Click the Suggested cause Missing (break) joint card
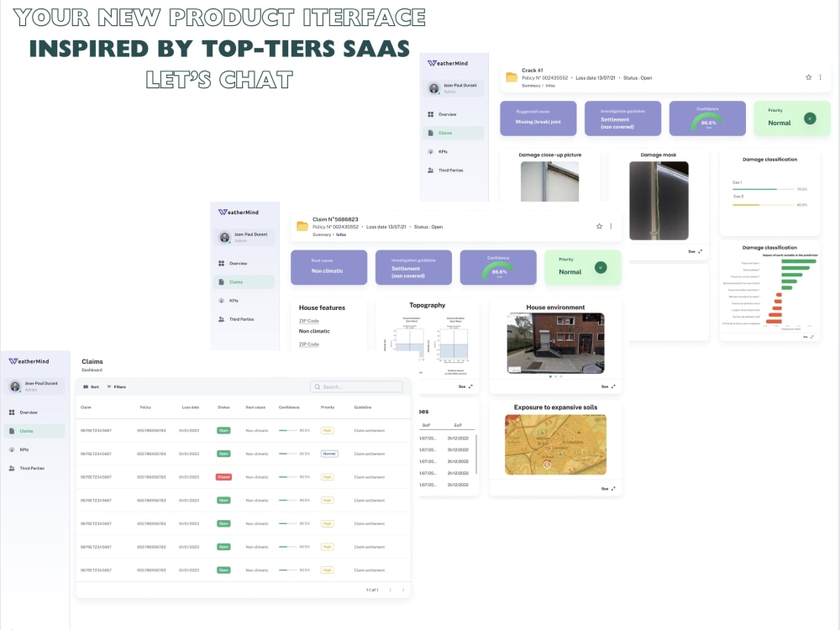This screenshot has width=840, height=630. click(x=538, y=118)
